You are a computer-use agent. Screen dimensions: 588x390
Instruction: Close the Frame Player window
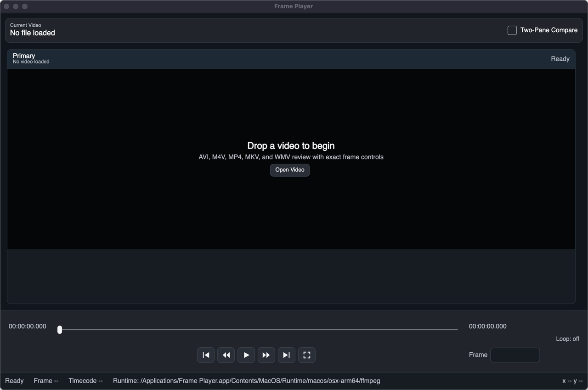point(6,6)
